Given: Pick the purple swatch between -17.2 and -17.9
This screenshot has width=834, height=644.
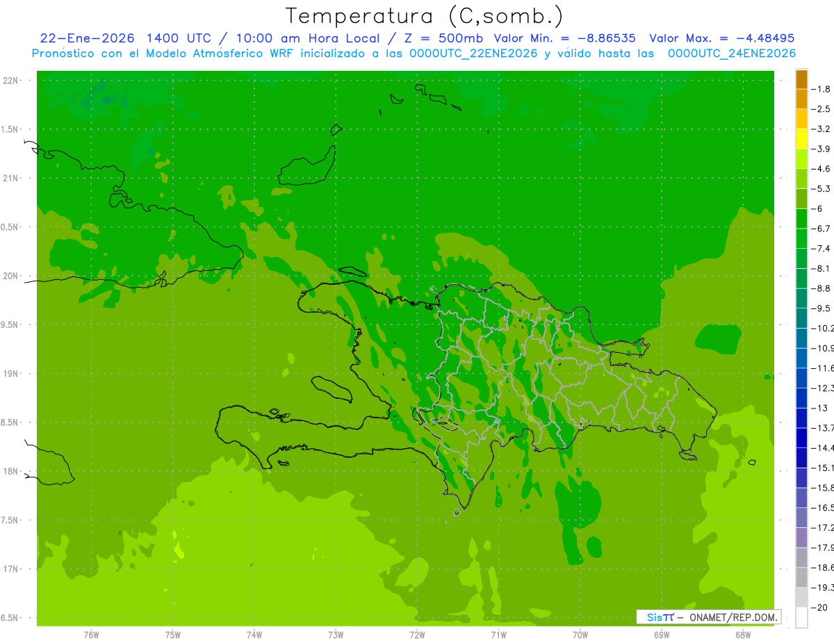Looking at the screenshot, I should tap(801, 538).
